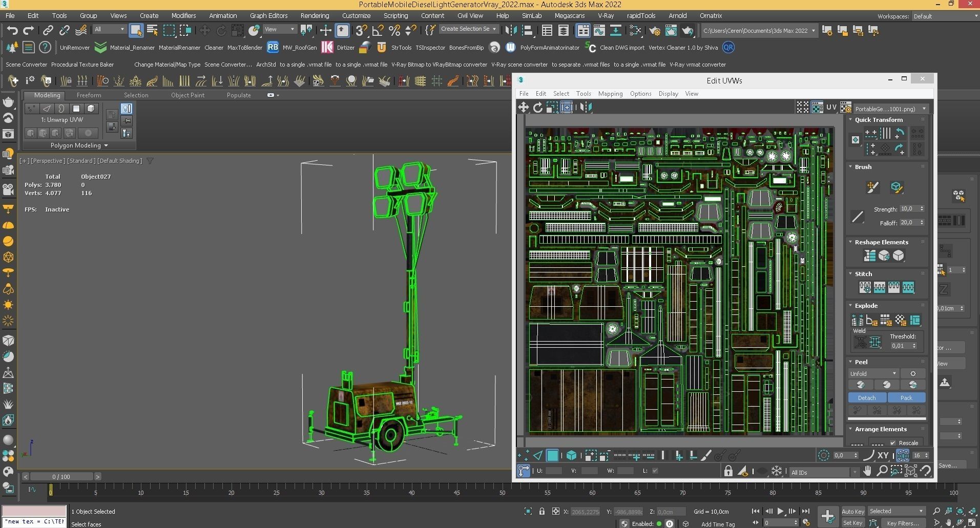980x528 pixels.
Task: Open the Selection Filter 'All' dropdown
Action: (x=109, y=29)
